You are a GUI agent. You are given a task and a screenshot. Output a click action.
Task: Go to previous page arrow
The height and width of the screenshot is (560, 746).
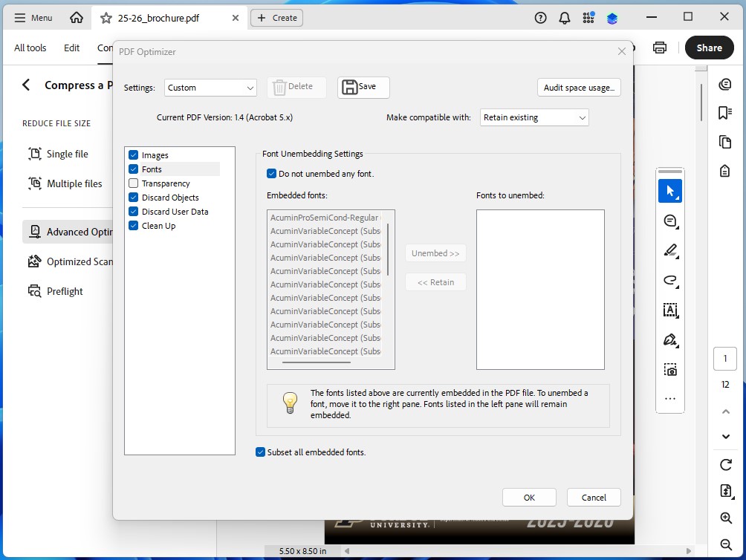click(x=725, y=411)
